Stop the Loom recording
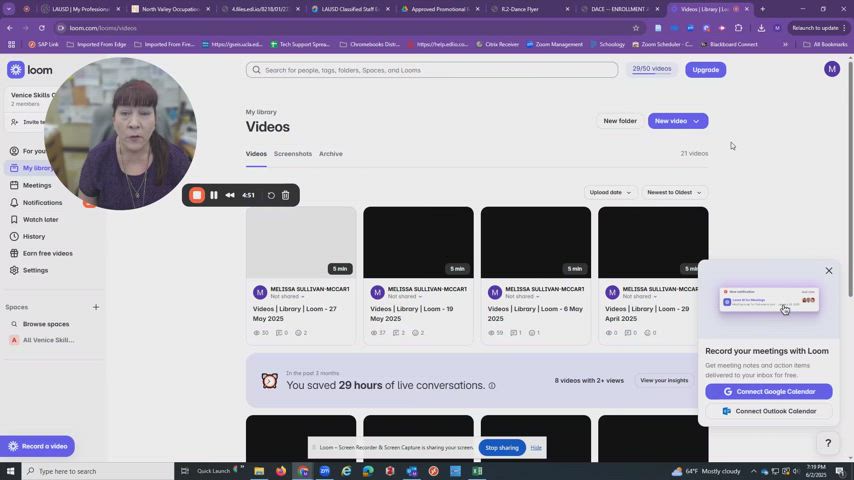 pyautogui.click(x=197, y=195)
